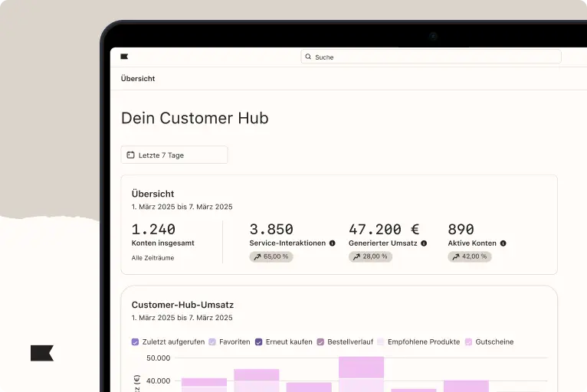Disable the Bestellverlauf series checkbox
This screenshot has width=587, height=392.
tap(320, 342)
